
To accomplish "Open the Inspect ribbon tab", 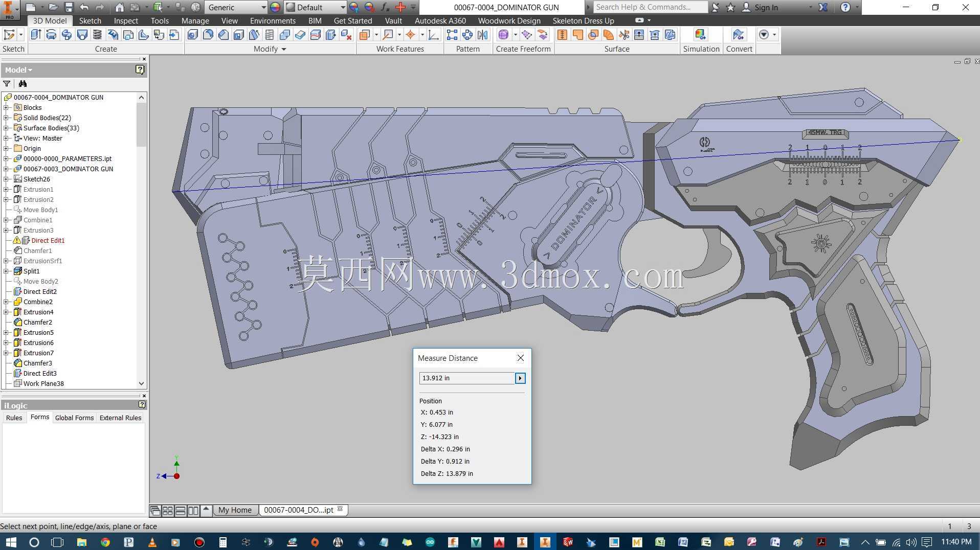I will point(126,20).
